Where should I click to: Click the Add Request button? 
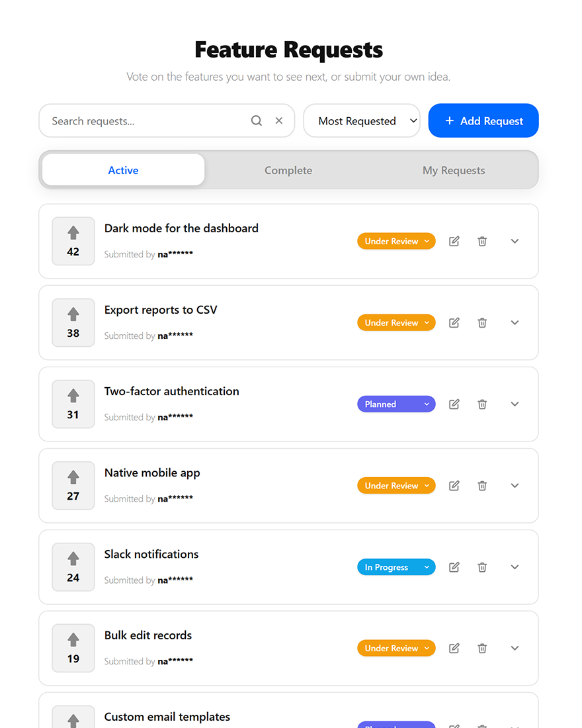483,120
